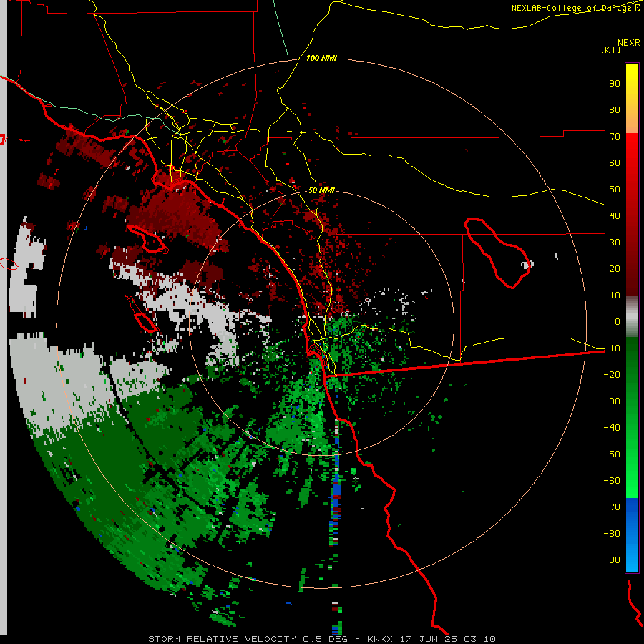Click the 0 knot tick label on scale

(618, 321)
